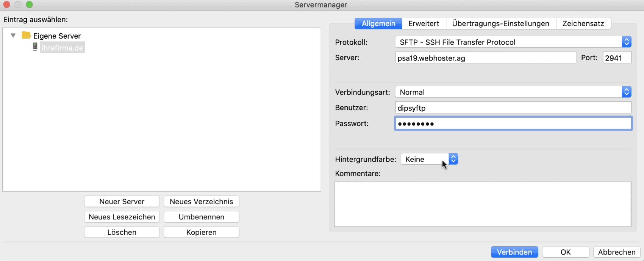The height and width of the screenshot is (261, 644).
Task: Click the green zoom window button
Action: 29,5
